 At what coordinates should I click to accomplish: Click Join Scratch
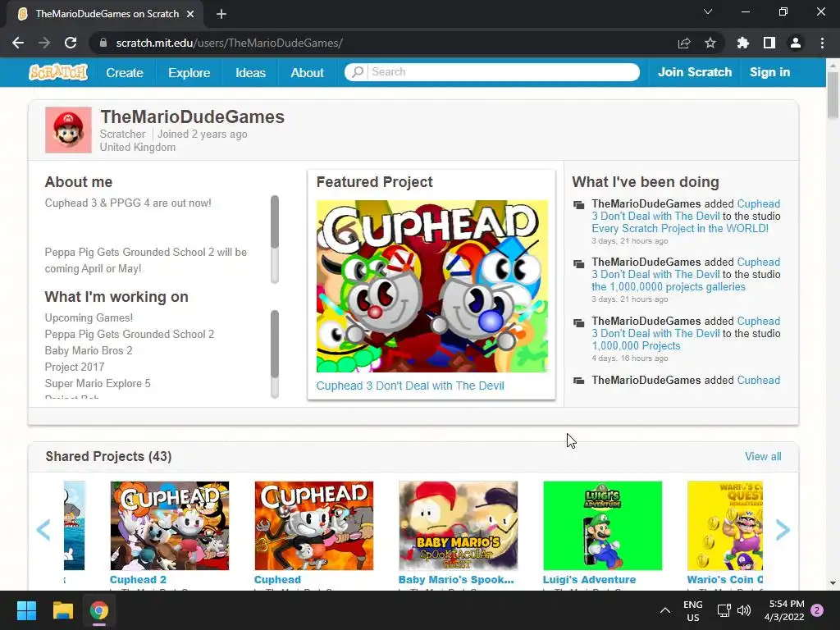click(694, 72)
